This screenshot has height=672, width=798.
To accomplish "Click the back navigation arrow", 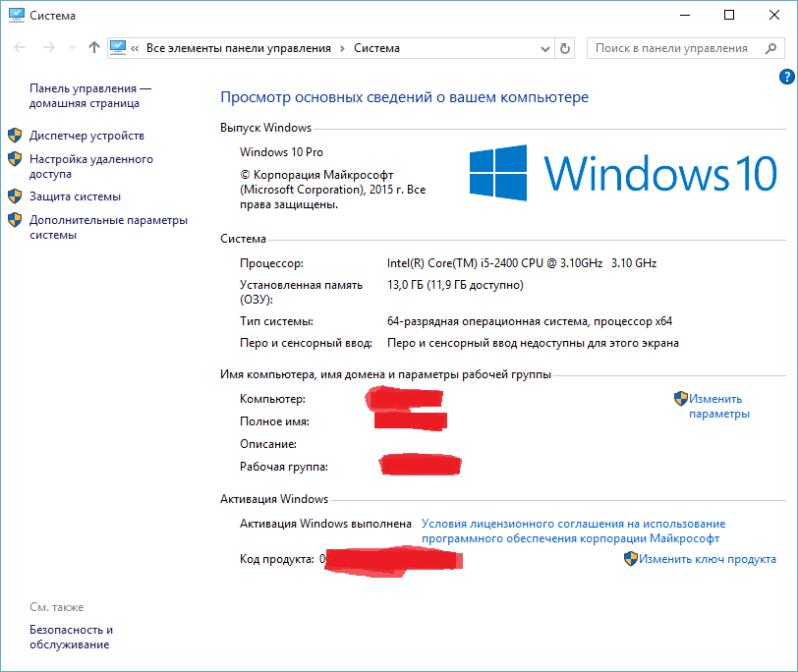I will tap(20, 48).
